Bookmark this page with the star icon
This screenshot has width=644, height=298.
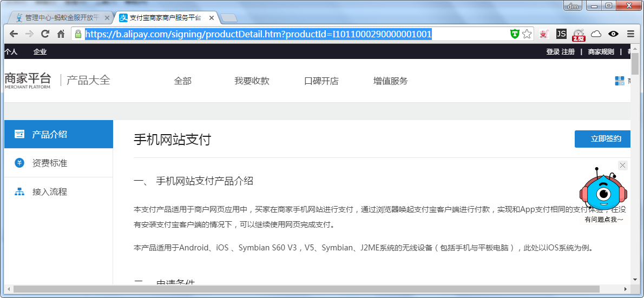[x=527, y=34]
